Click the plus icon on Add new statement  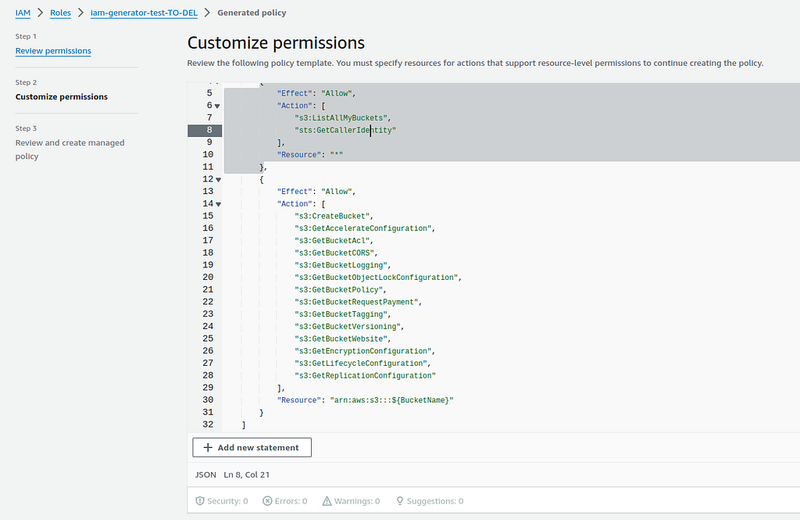[208, 448]
